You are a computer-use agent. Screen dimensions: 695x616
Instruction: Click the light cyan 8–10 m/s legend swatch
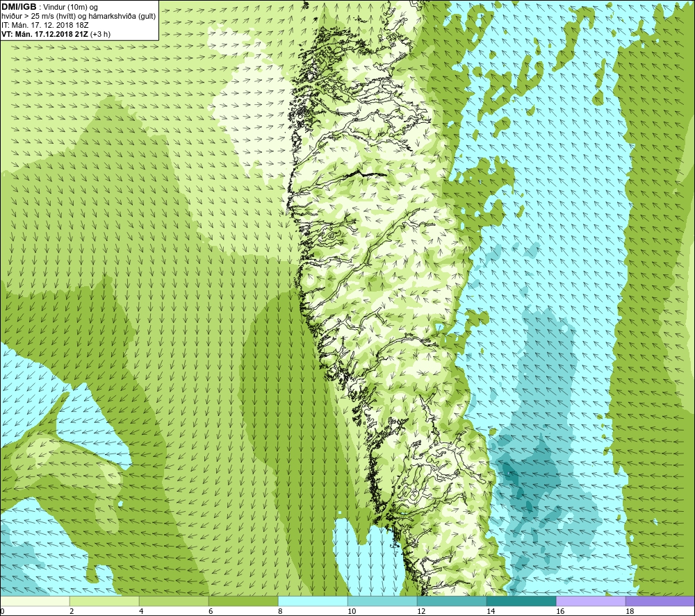click(x=313, y=601)
